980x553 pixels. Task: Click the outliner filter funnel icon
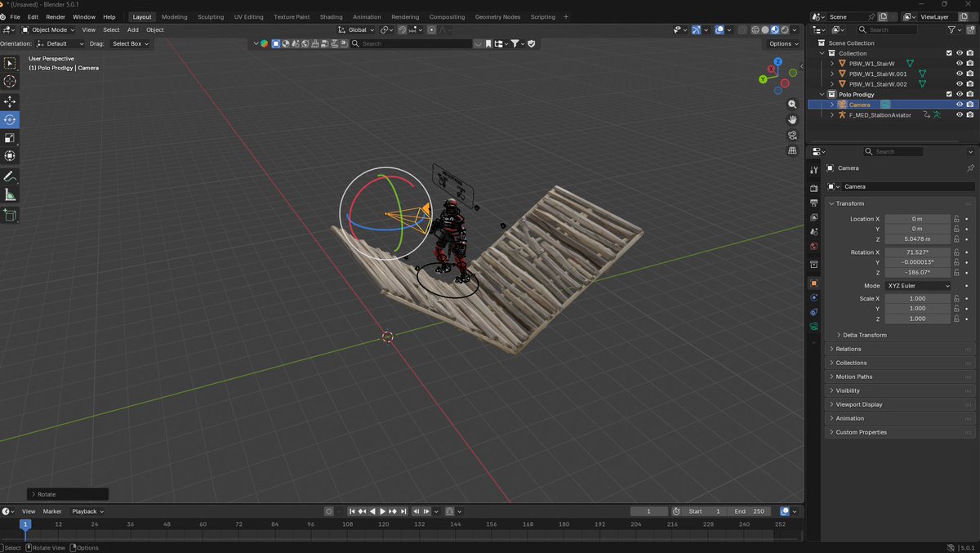pyautogui.click(x=953, y=29)
